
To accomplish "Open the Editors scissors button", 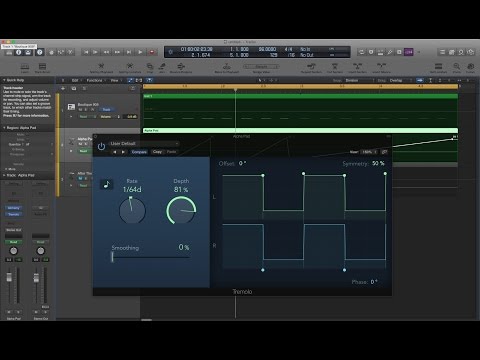I will click(x=70, y=52).
